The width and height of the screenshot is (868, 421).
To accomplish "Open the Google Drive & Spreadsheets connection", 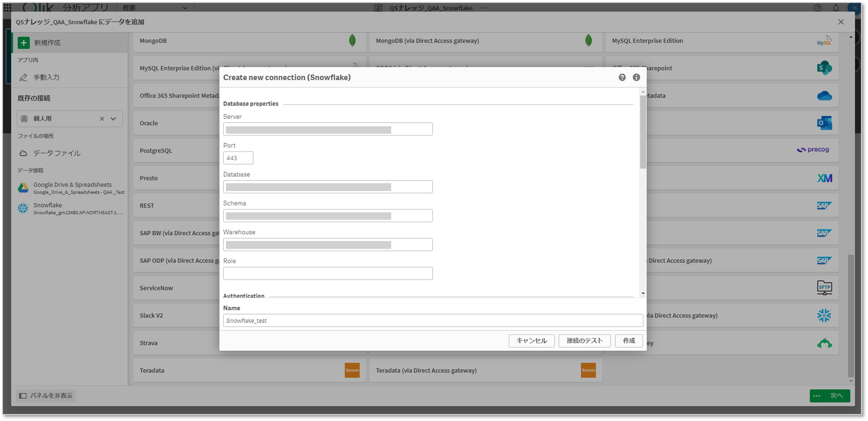I will point(70,188).
